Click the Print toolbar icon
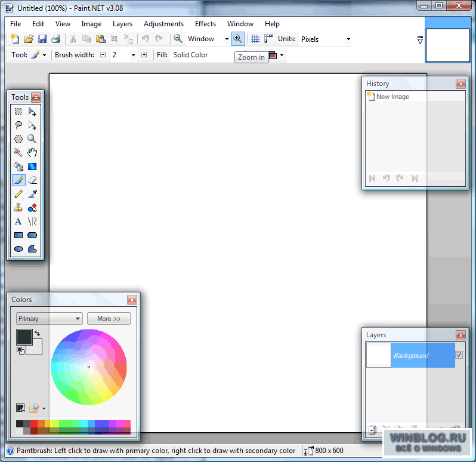 coord(56,39)
